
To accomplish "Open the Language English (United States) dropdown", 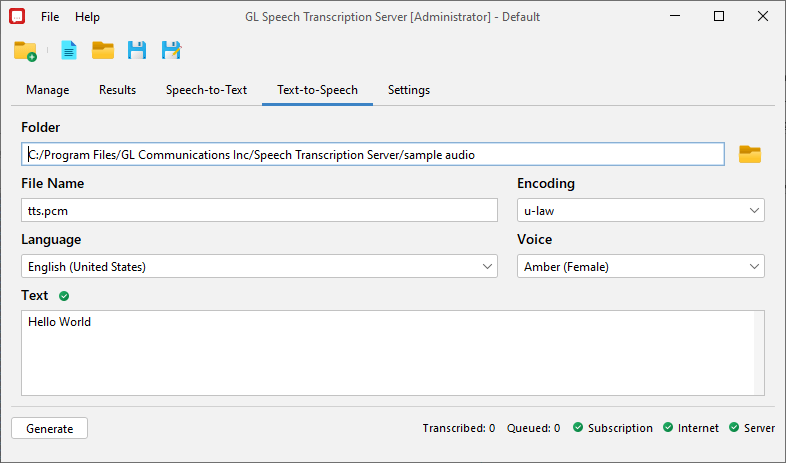I will point(259,266).
